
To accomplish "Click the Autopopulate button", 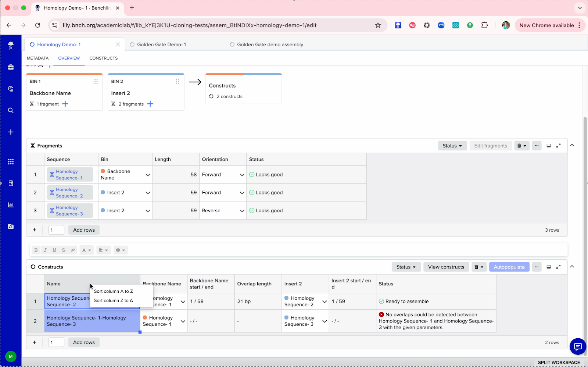I will 509,267.
